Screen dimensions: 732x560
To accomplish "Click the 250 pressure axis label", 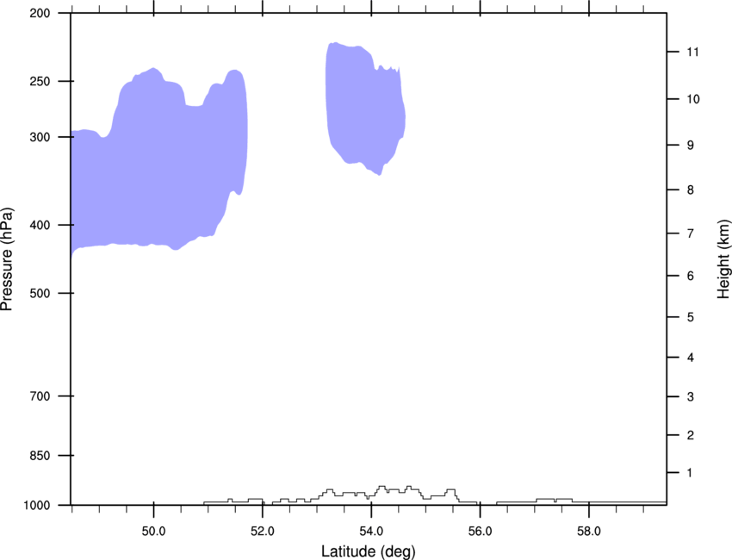I will (x=40, y=81).
